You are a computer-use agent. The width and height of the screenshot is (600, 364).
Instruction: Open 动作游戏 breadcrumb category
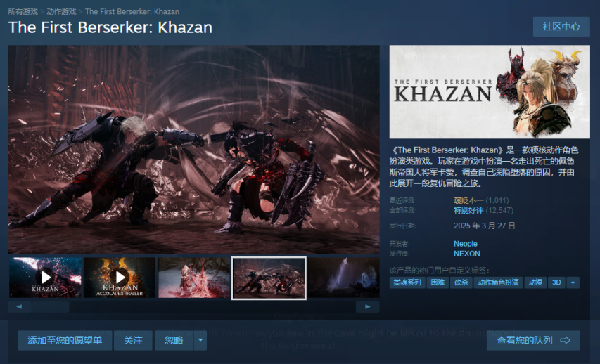coord(61,11)
